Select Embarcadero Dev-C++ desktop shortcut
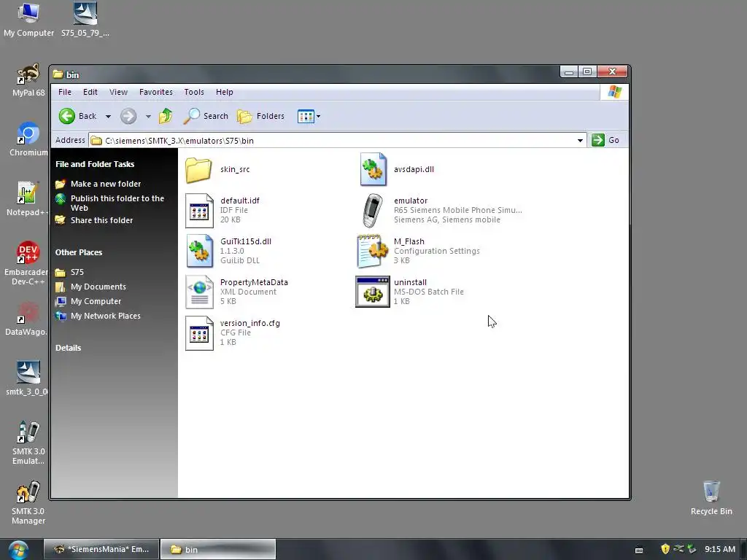The width and height of the screenshot is (747, 560). coord(26,263)
